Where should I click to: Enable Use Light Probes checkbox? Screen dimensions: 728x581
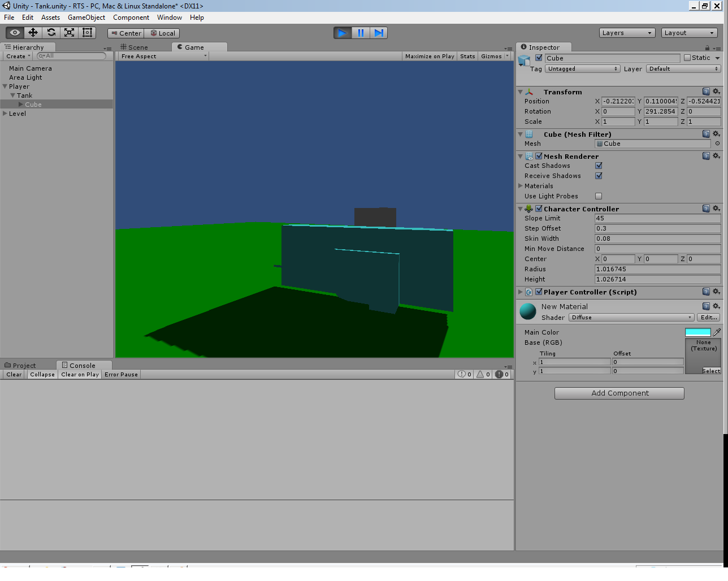[x=599, y=196]
